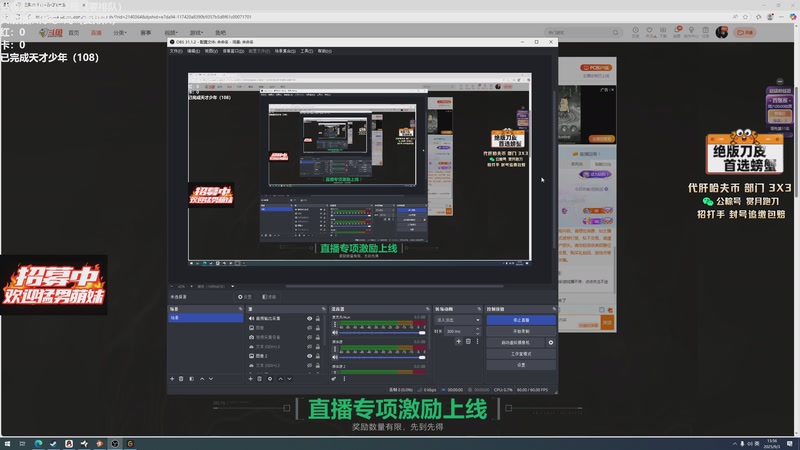Open 设置 settings button in controls
The width and height of the screenshot is (800, 450).
pos(521,365)
